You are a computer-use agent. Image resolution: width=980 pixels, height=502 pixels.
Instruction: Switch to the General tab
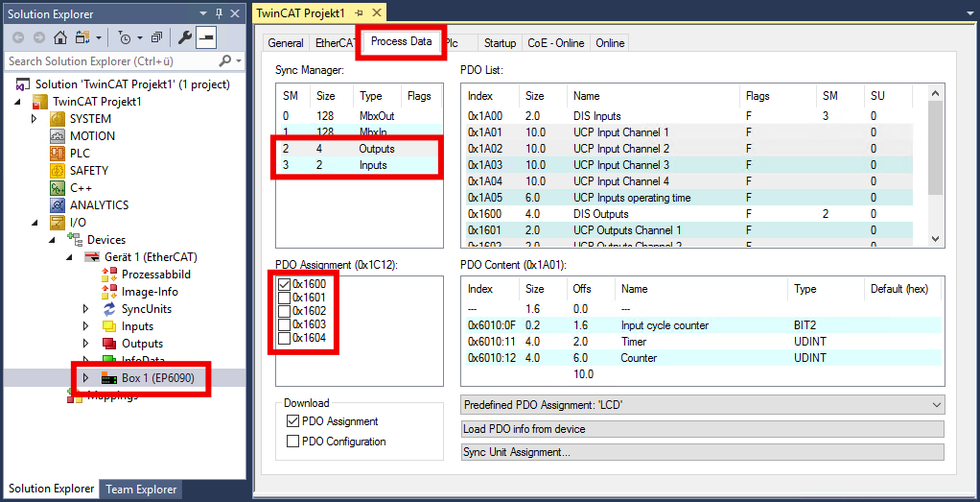tap(286, 43)
